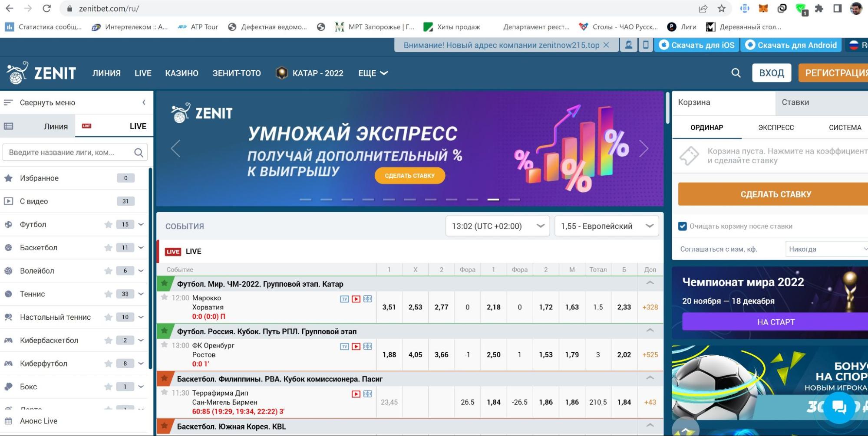Click Скачать для iOS link

tap(697, 45)
